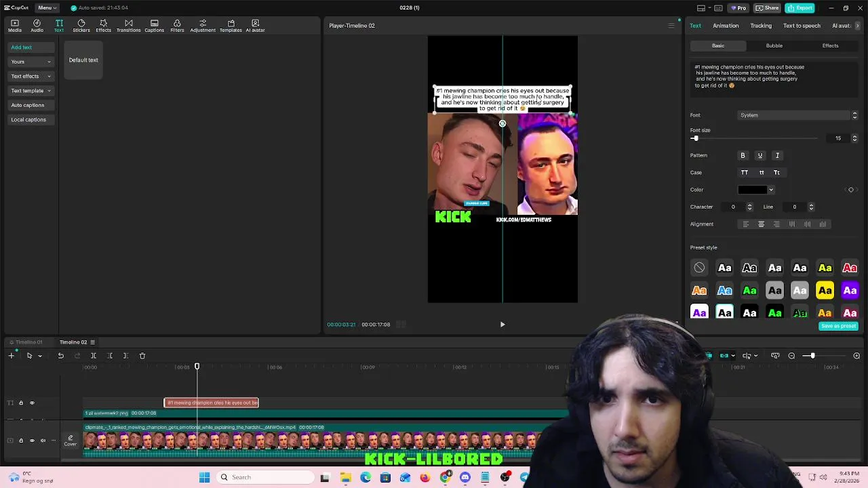
Task: Open the Filters panel
Action: (177, 26)
